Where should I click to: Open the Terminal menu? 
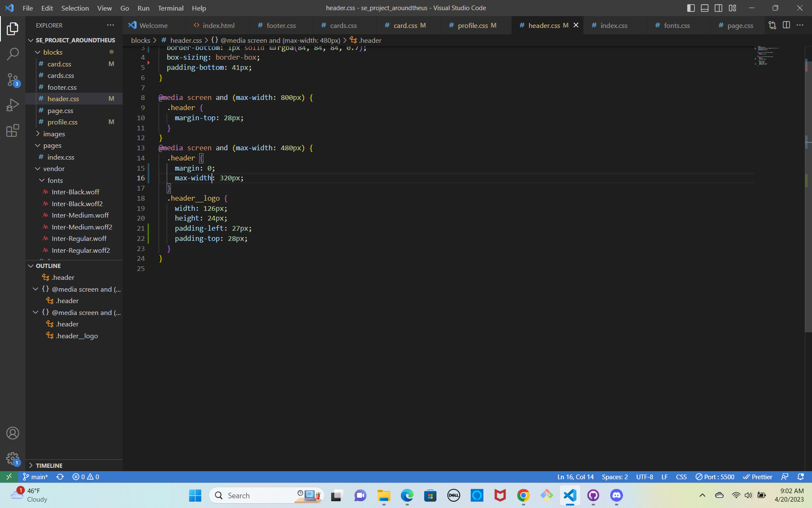coord(170,8)
